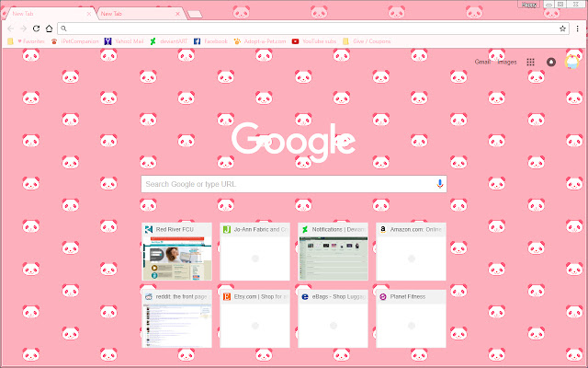588x368 pixels.
Task: Open the Etsy.com thumbnail
Action: tap(255, 319)
